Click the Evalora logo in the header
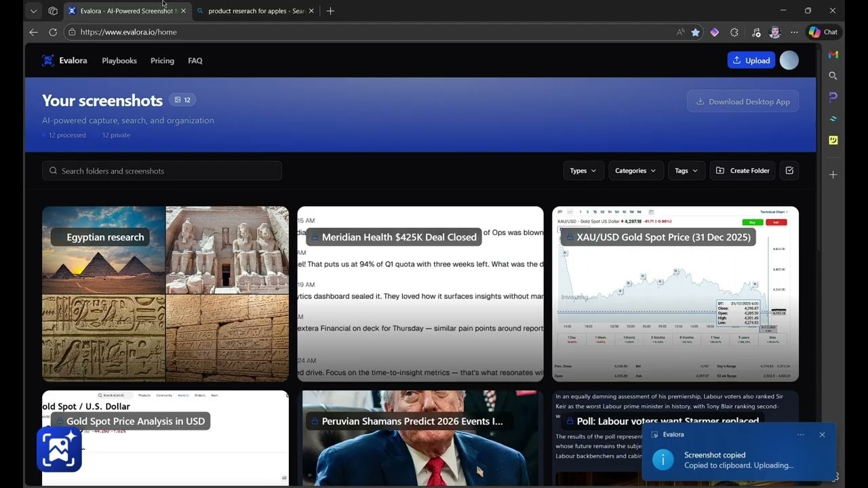The width and height of the screenshot is (868, 488). (64, 60)
